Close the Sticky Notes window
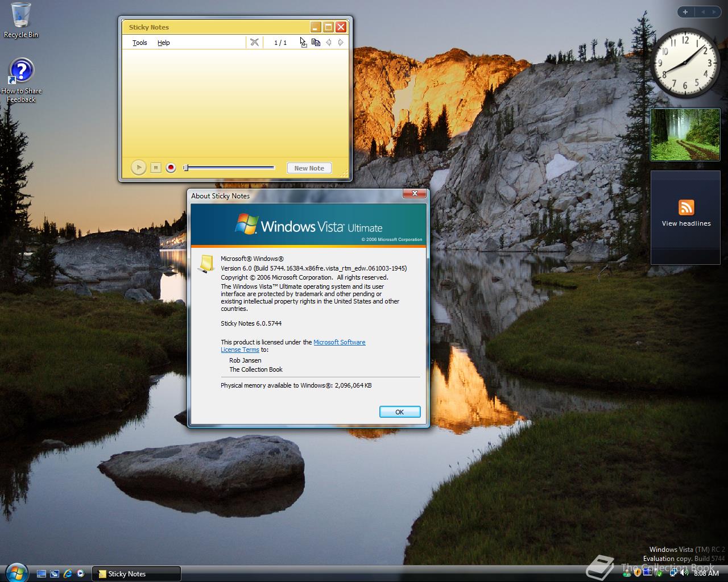The image size is (728, 582). coord(341,27)
